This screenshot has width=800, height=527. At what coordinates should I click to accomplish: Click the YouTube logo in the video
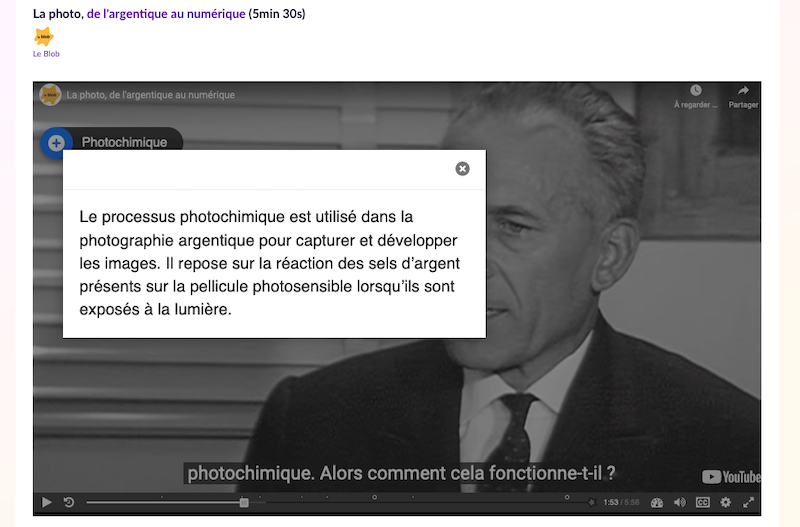[730, 477]
